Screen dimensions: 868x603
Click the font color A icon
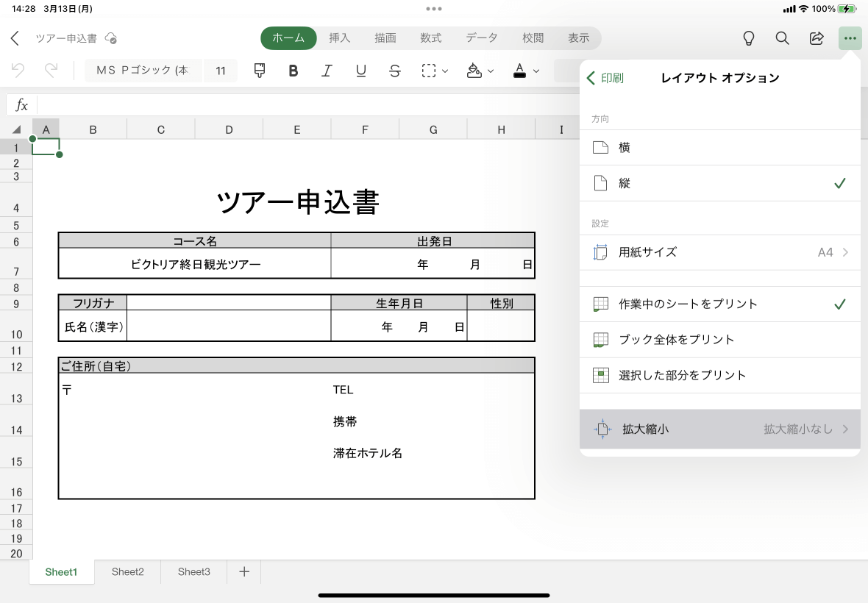(x=519, y=71)
